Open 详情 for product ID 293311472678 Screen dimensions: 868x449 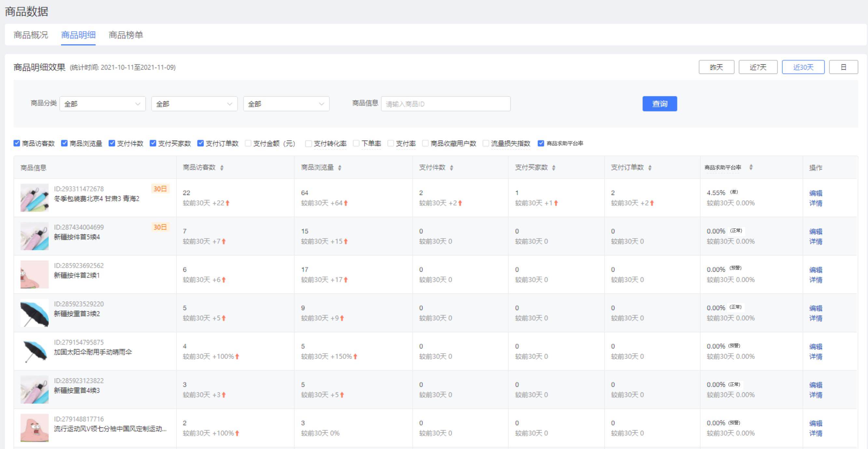(x=817, y=203)
